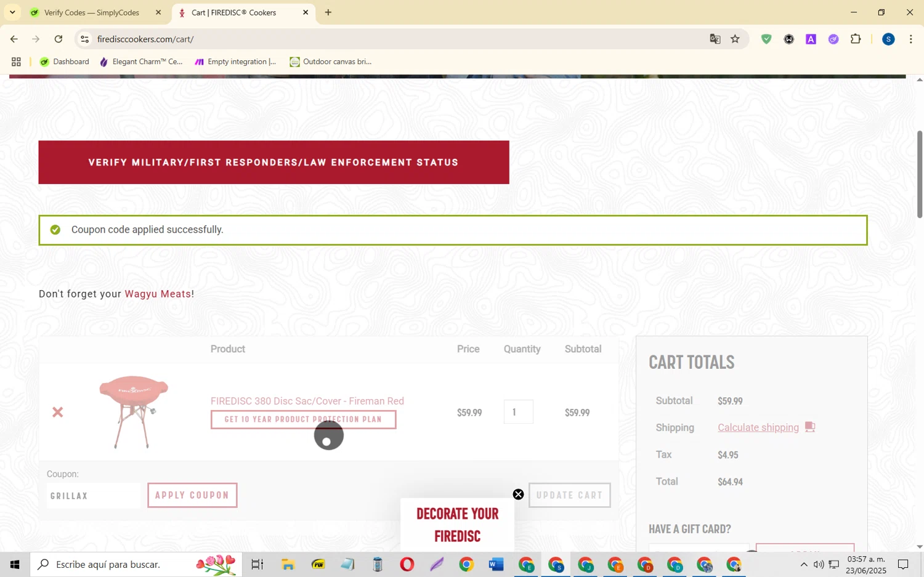Viewport: 924px width, 577px height.
Task: Open the volume control in system tray
Action: point(818,565)
